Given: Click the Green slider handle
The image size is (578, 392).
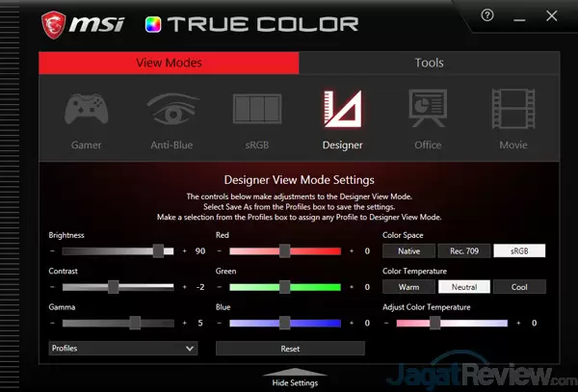Looking at the screenshot, I should pyautogui.click(x=284, y=287).
